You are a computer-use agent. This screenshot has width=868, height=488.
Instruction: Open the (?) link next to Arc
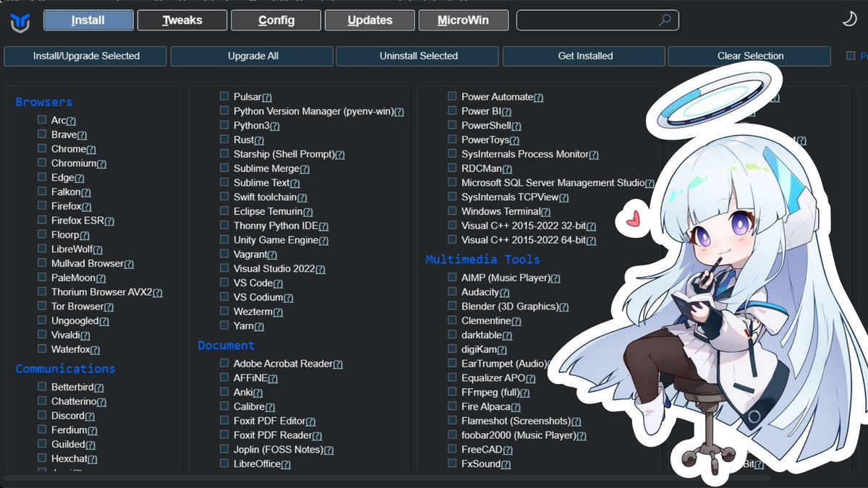click(71, 121)
